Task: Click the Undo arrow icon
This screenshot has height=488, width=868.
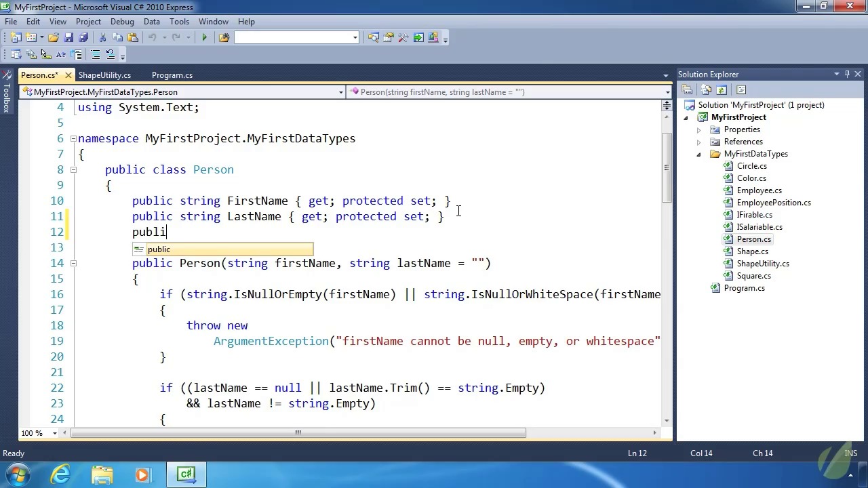Action: click(x=152, y=38)
